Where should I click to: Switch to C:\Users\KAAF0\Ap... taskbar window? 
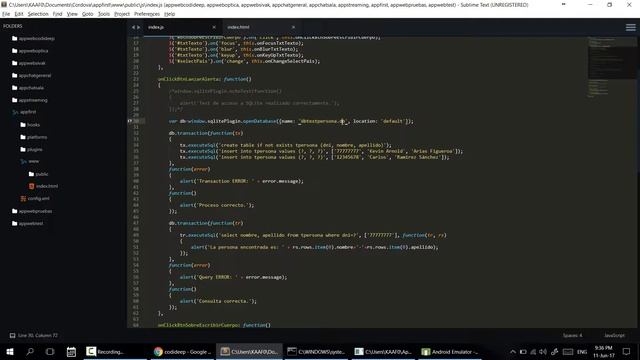tap(383, 351)
